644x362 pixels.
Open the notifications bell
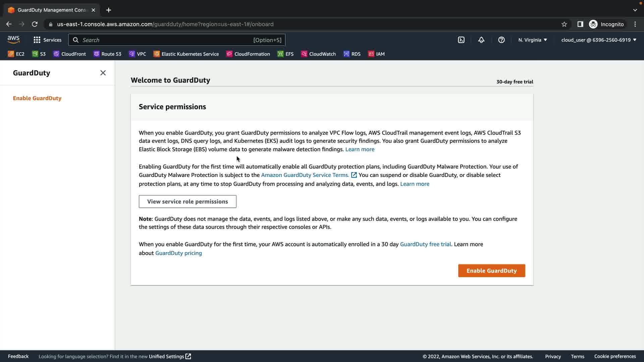click(481, 40)
